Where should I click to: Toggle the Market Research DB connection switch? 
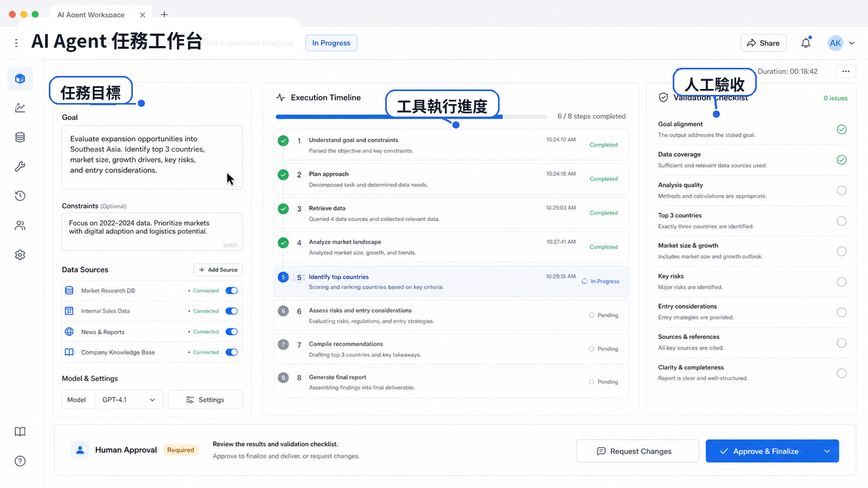tap(232, 291)
